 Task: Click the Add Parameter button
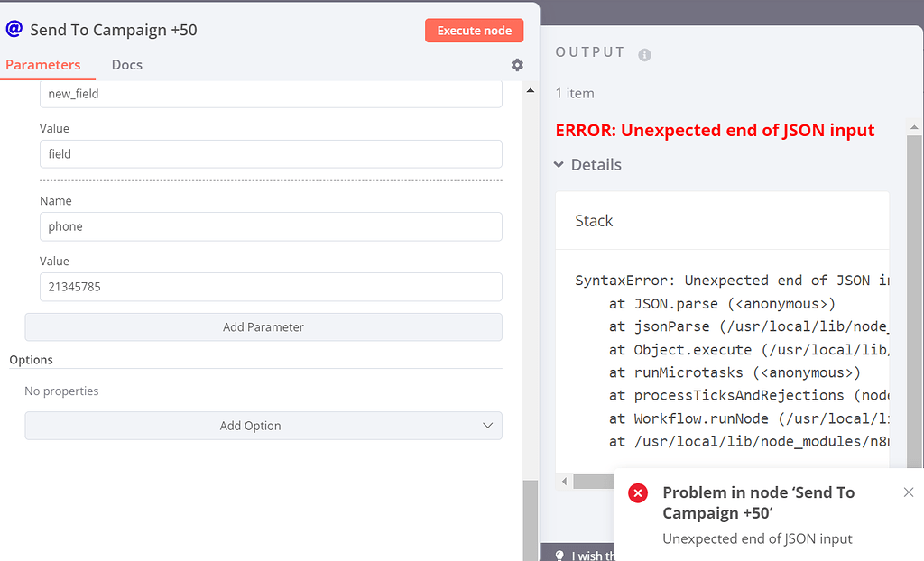pos(263,327)
